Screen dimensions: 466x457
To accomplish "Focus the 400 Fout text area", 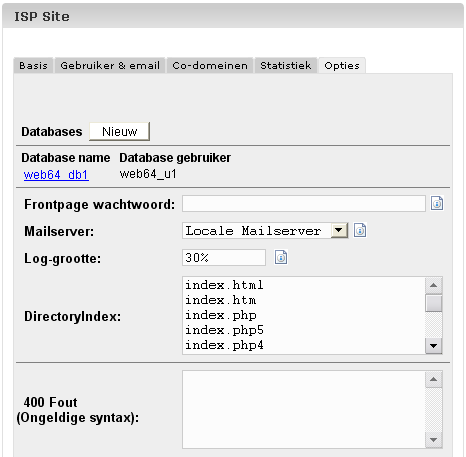I will pos(304,409).
